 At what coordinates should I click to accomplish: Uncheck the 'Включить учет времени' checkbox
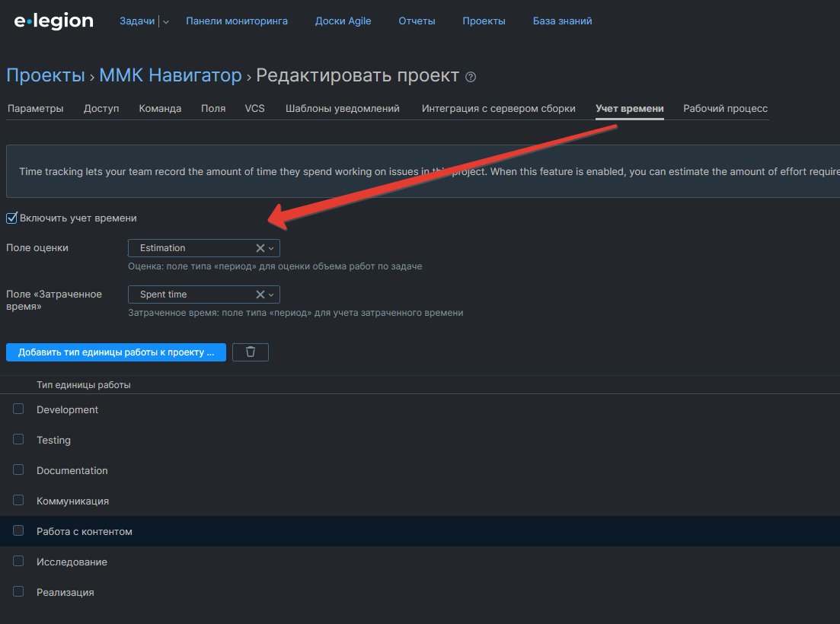11,218
